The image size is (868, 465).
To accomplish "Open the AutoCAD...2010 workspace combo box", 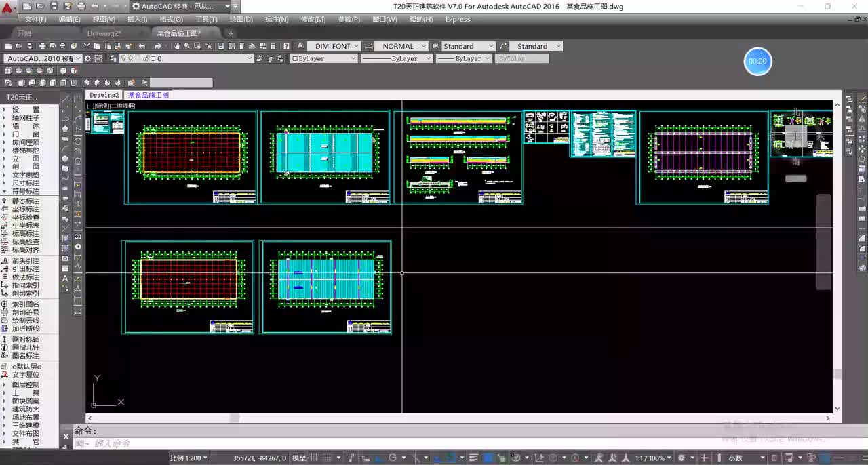I will pyautogui.click(x=43, y=58).
